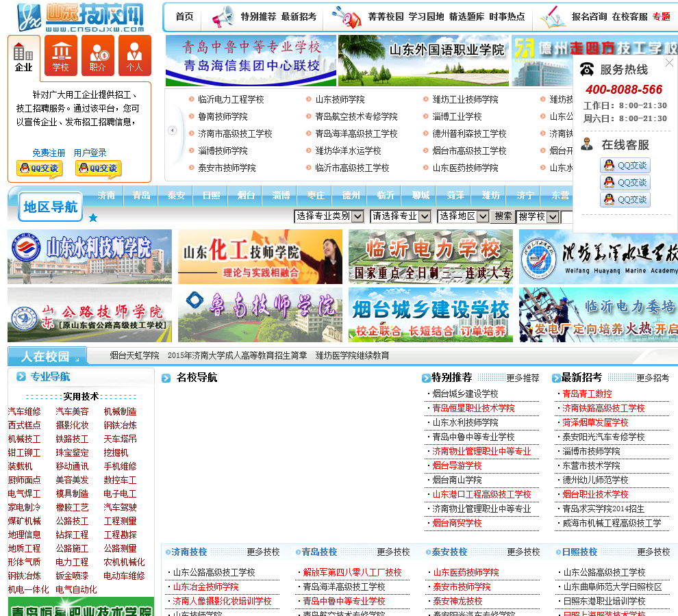
Task: Open the 个人 orange icon tab
Action: 134,55
